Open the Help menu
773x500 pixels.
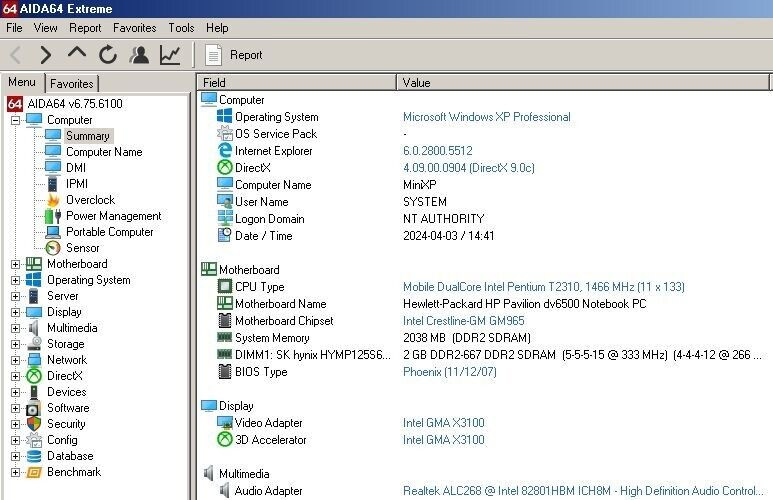tap(217, 28)
